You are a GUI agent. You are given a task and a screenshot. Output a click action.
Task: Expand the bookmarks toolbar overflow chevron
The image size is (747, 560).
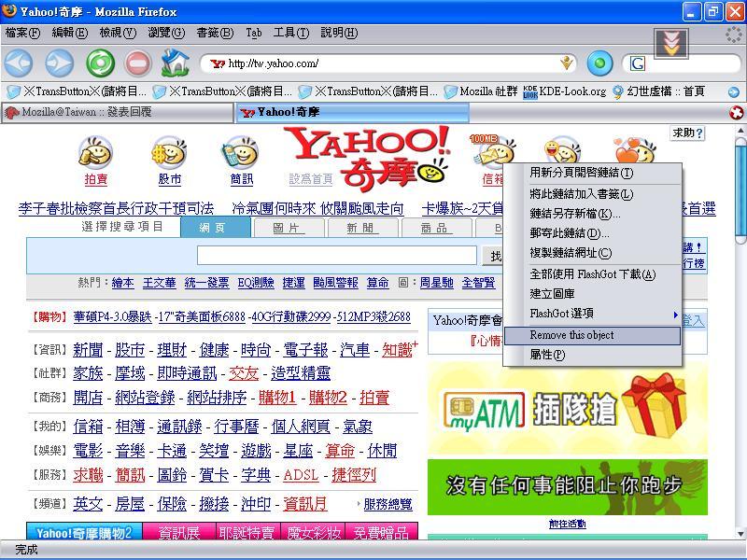734,91
